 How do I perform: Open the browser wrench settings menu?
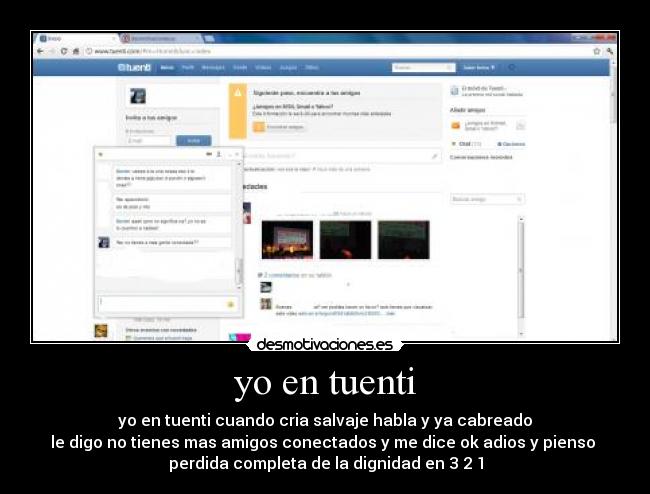pos(610,51)
